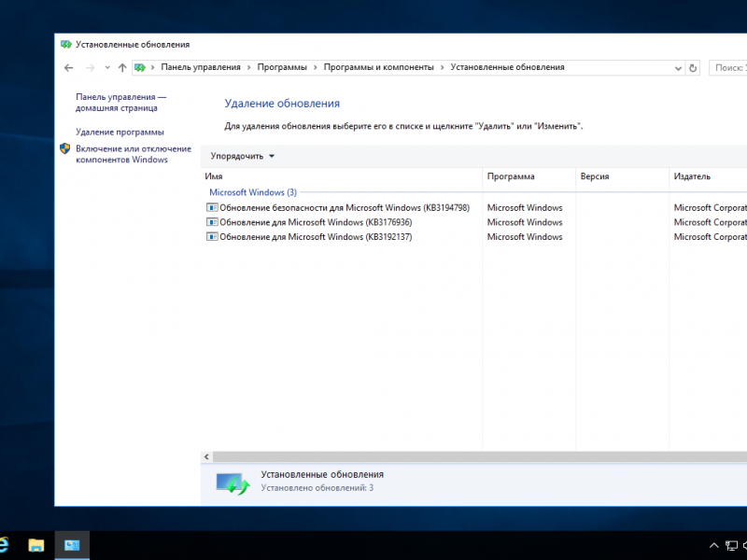Viewport: 747px width, 560px height.
Task: Open the recent locations dropdown chevron
Action: coord(107,67)
